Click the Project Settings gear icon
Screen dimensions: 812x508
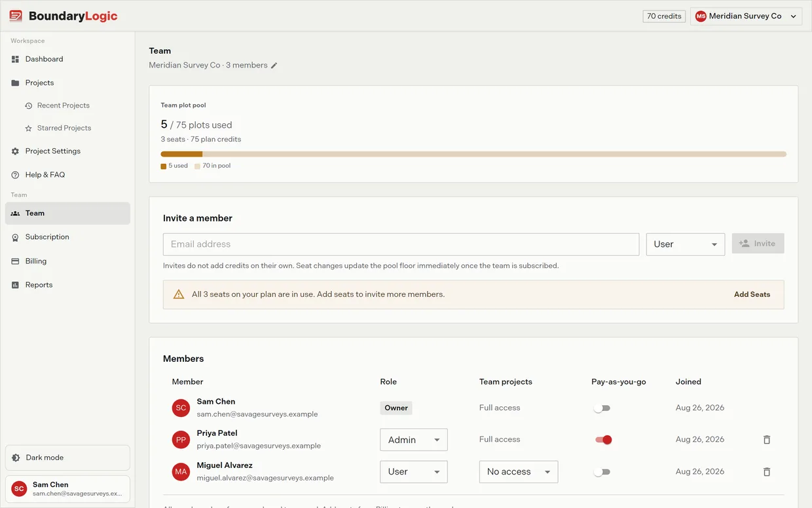pos(15,151)
